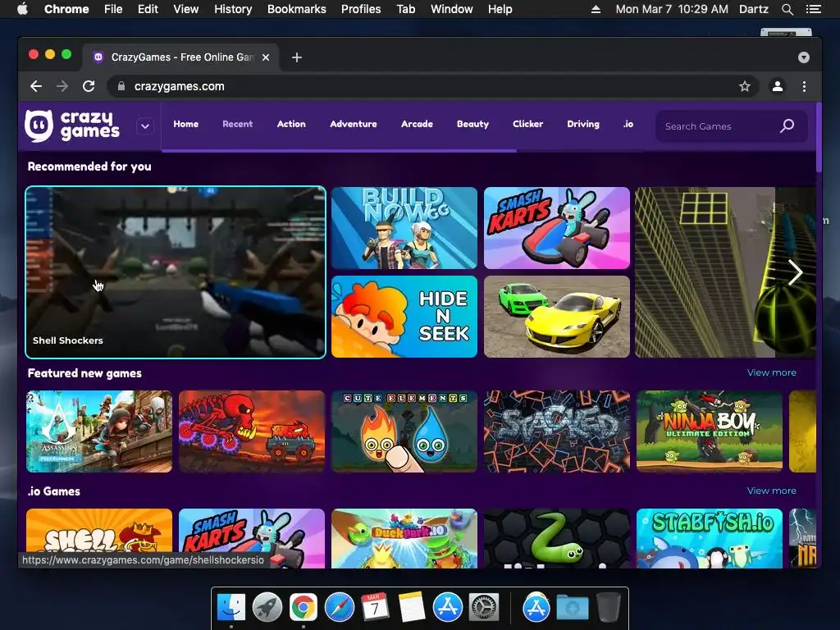The image size is (840, 630).
Task: Open the Driving category
Action: click(583, 124)
